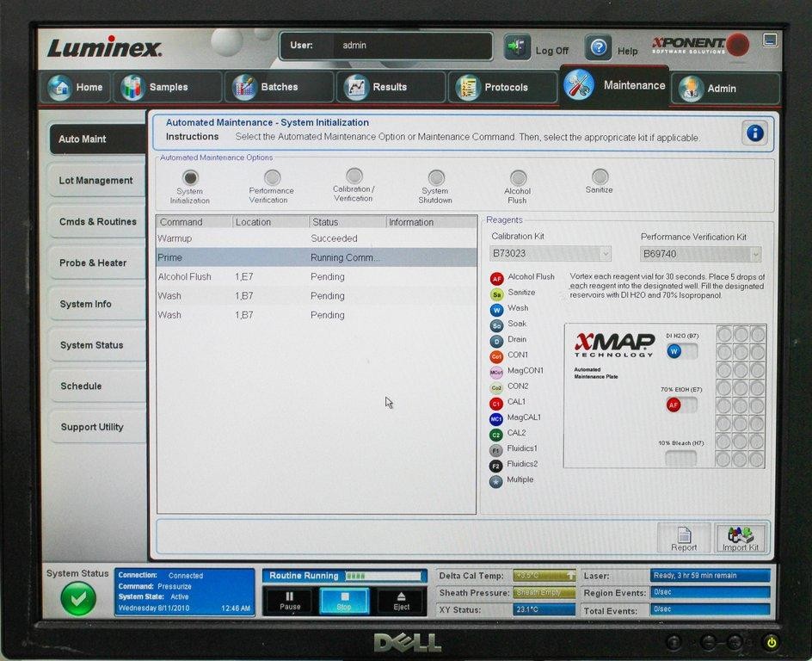Select the System Initialization maintenance option
Image resolution: width=812 pixels, height=661 pixels.
(x=190, y=178)
